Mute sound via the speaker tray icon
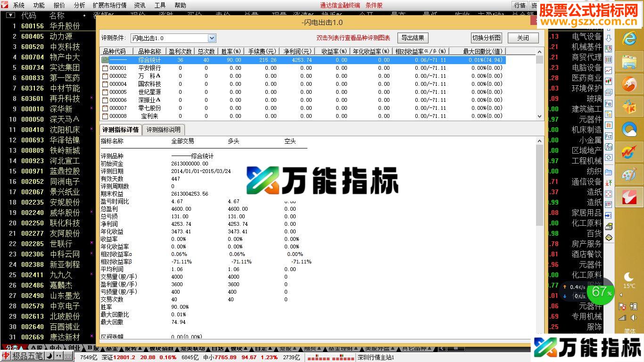 pyautogui.click(x=633, y=318)
